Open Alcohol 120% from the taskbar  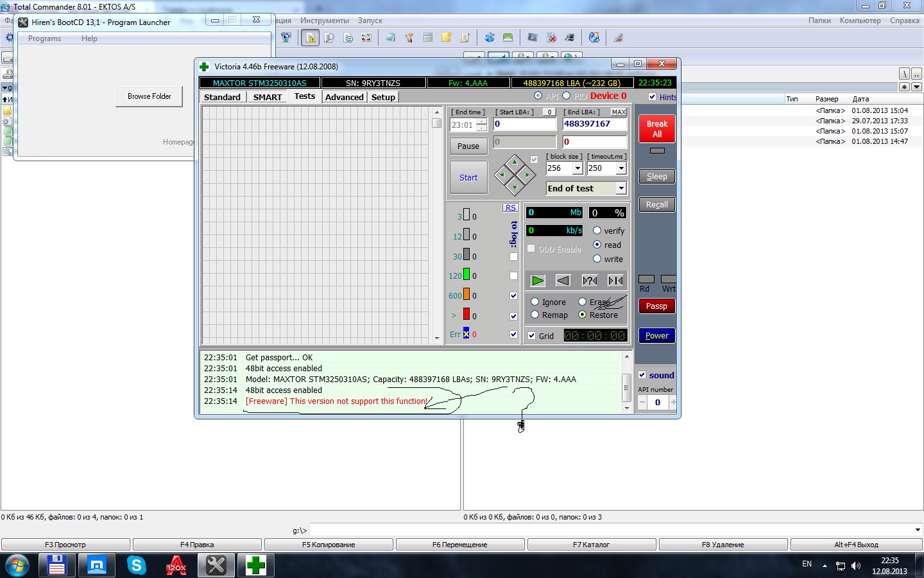click(176, 565)
